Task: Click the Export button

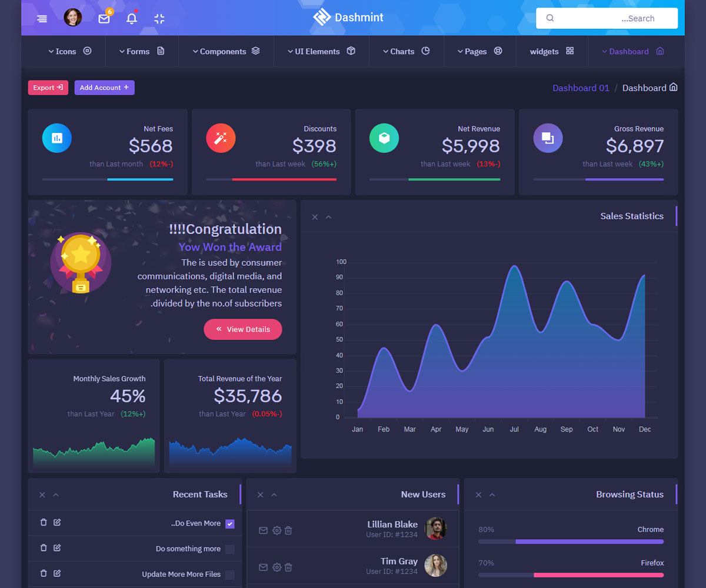Action: click(48, 88)
